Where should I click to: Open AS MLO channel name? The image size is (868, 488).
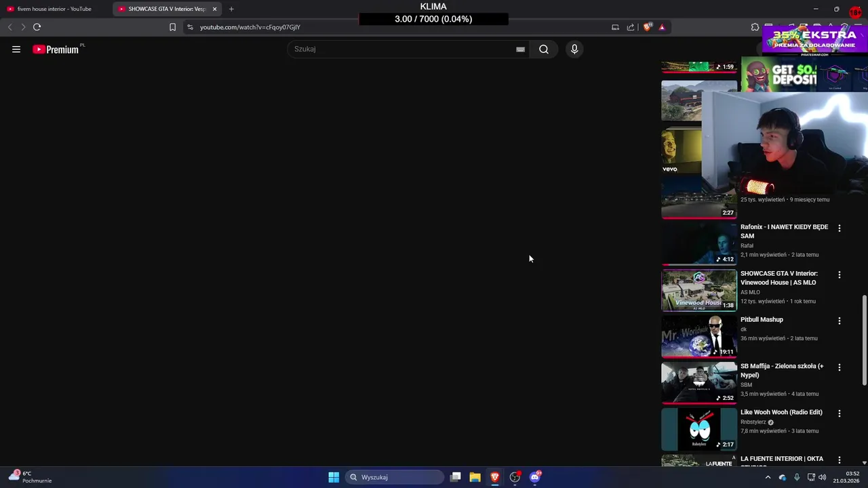click(x=750, y=292)
